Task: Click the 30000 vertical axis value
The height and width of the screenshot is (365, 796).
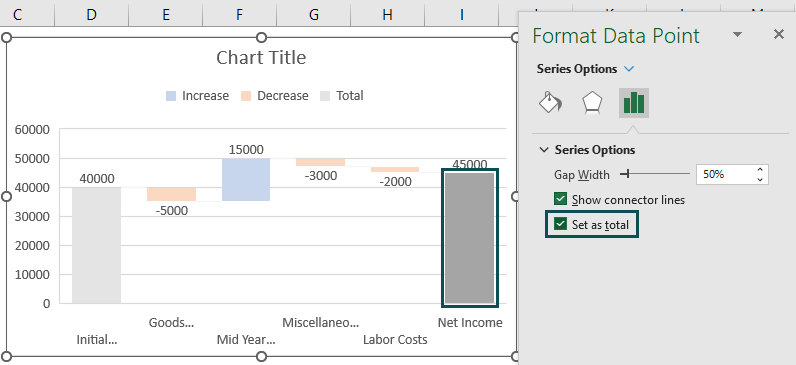Action: 32,217
